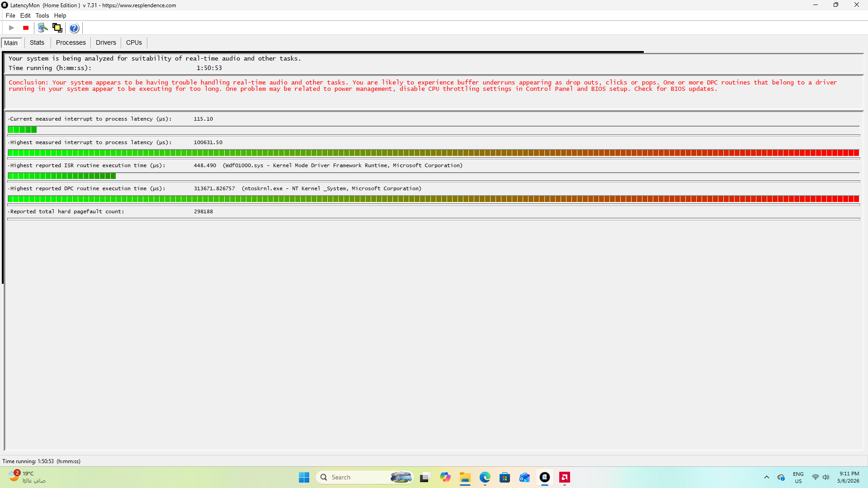The height and width of the screenshot is (488, 868).
Task: Select the Wdf01000.sys ISR driver text
Action: (343, 165)
